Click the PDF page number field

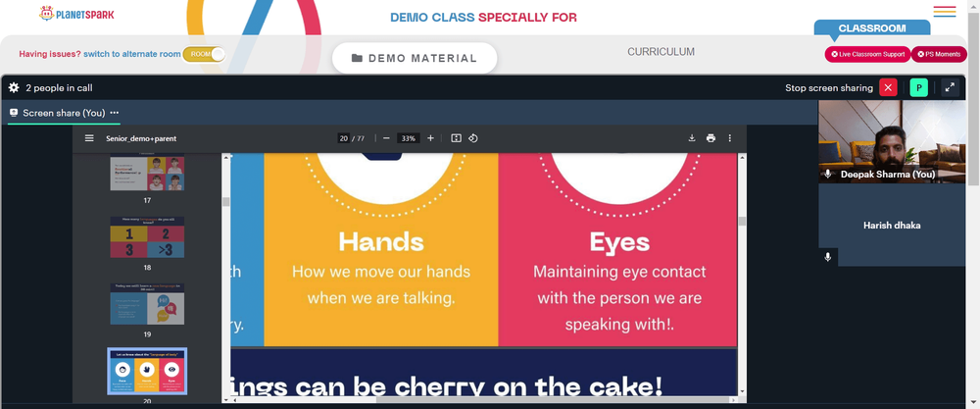[344, 138]
